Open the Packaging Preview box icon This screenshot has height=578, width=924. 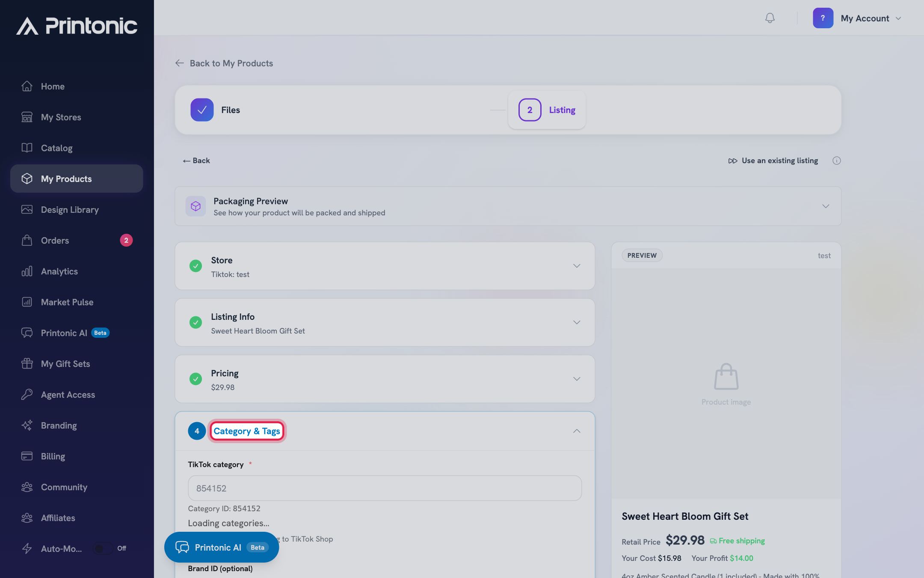coord(195,206)
